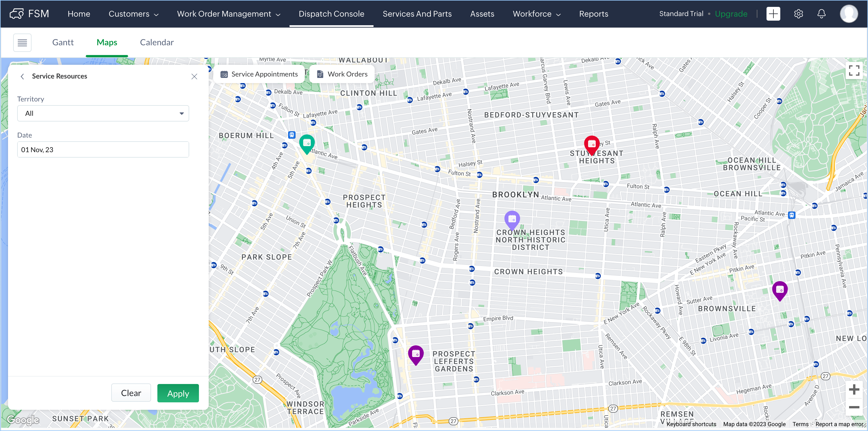Screen dimensions: 868x431
Task: Show Service Appointments on map
Action: pyautogui.click(x=259, y=74)
